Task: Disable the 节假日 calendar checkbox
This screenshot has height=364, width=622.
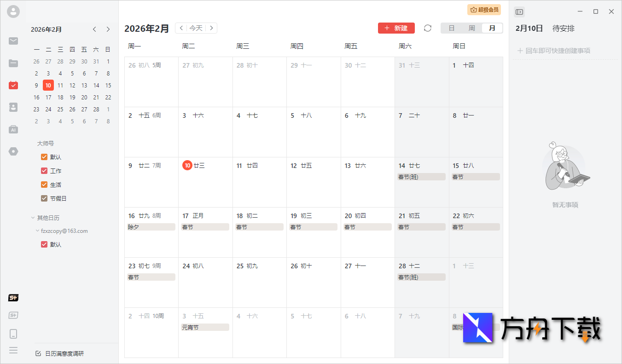Action: pyautogui.click(x=44, y=198)
